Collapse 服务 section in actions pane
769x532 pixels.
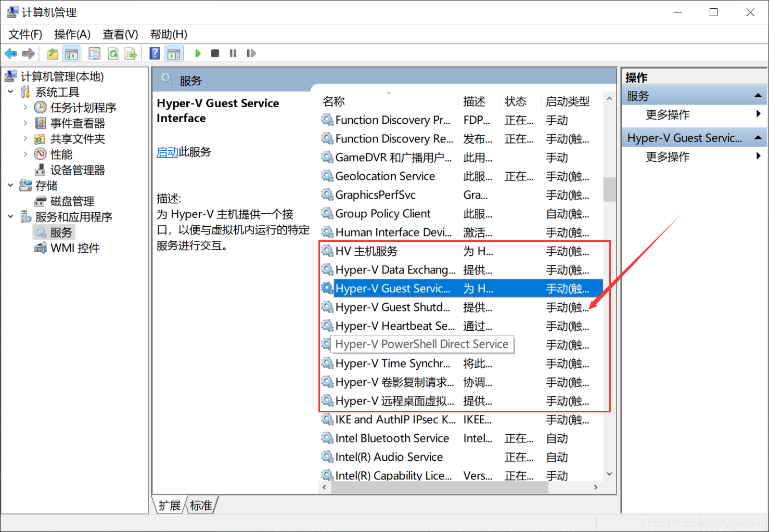[758, 96]
